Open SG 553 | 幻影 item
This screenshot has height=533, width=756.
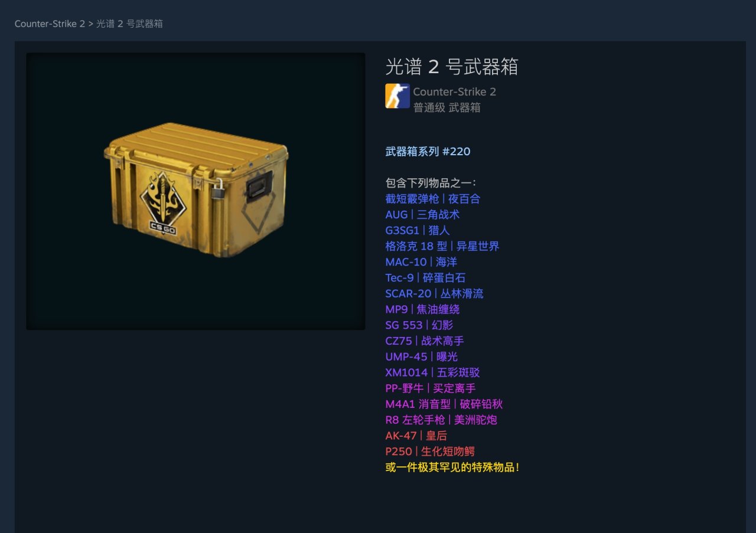click(x=419, y=325)
